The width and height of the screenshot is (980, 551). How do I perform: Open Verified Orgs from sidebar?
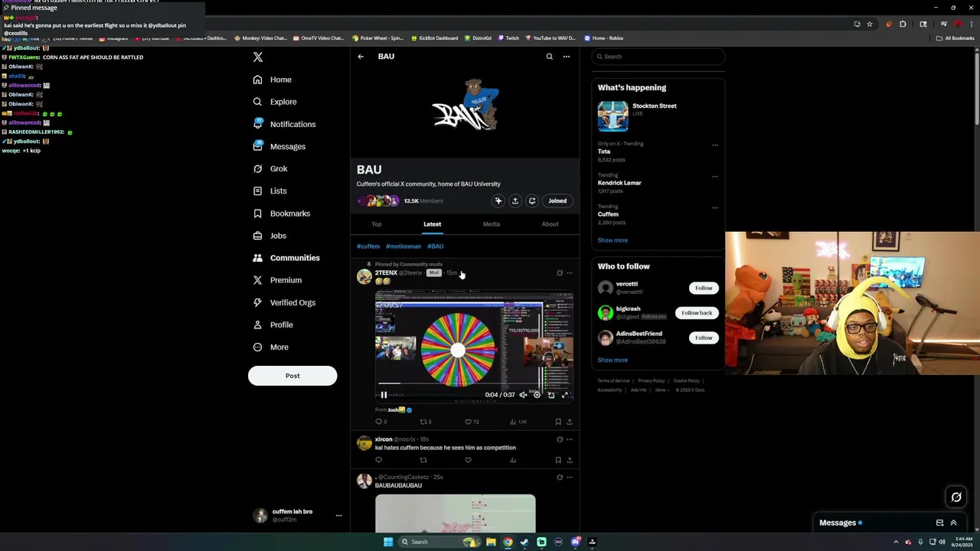[283, 302]
